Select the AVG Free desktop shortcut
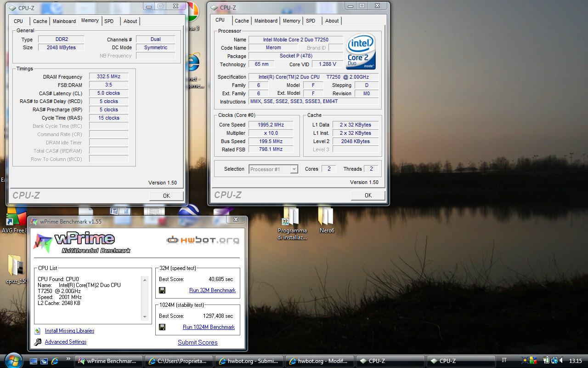 [15, 220]
